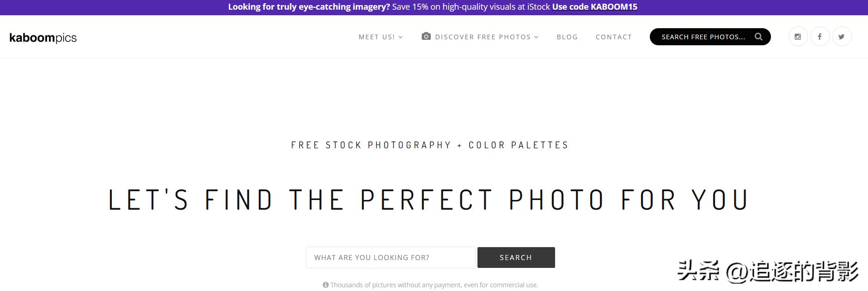Click the 'Let's find the perfect photo' heading
The height and width of the screenshot is (291, 868).
pyautogui.click(x=428, y=200)
